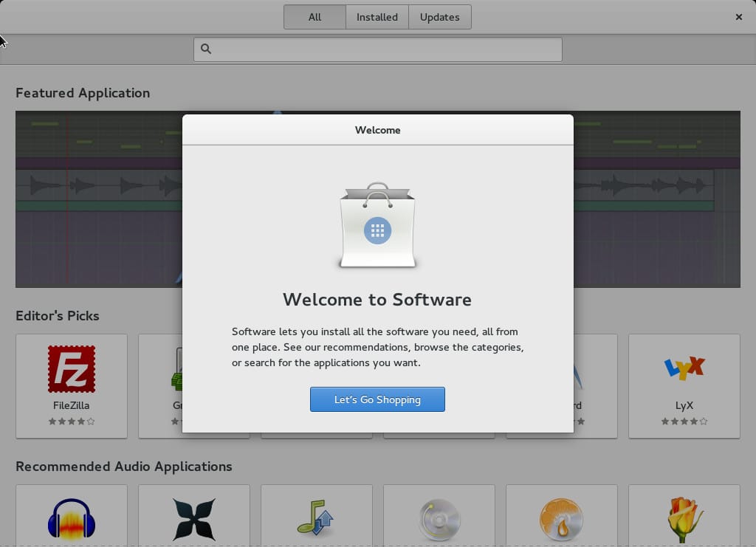This screenshot has height=547, width=756.
Task: Click the Welcome dialog title
Action: [x=377, y=130]
